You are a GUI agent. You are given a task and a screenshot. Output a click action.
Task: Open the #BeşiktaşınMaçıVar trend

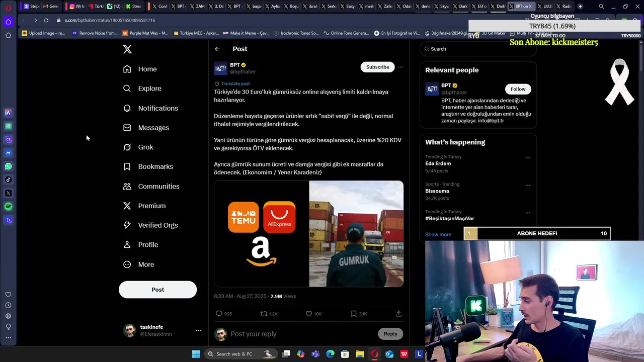(x=449, y=219)
